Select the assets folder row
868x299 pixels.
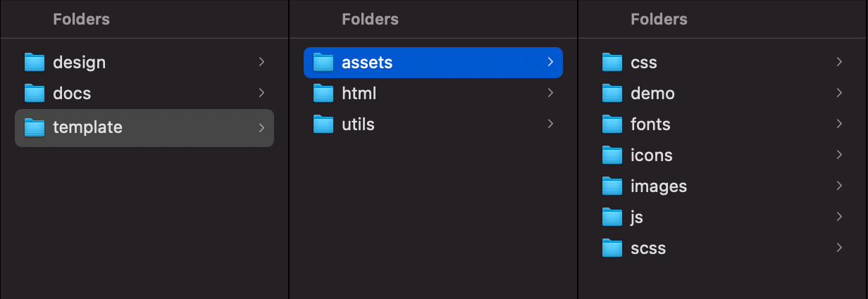point(433,63)
